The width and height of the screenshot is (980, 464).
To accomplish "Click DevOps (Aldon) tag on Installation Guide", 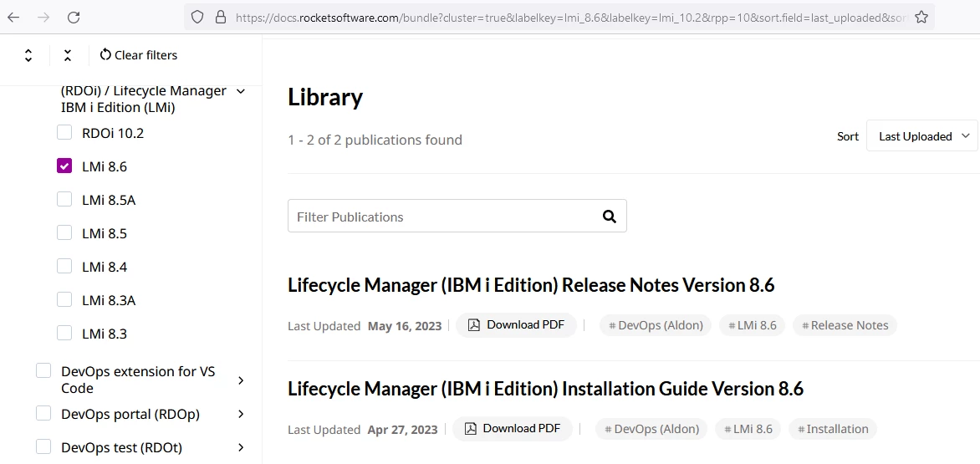I will point(651,429).
